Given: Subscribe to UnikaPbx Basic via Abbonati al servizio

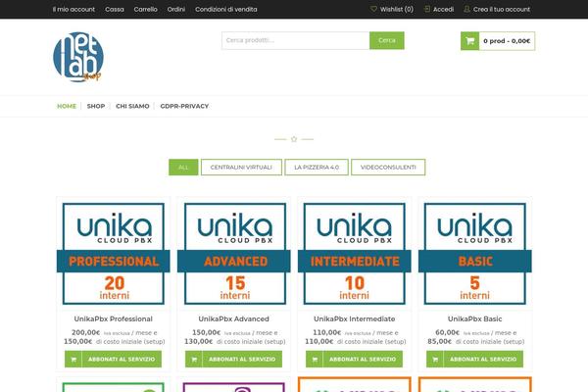Looking at the screenshot, I should 474,359.
